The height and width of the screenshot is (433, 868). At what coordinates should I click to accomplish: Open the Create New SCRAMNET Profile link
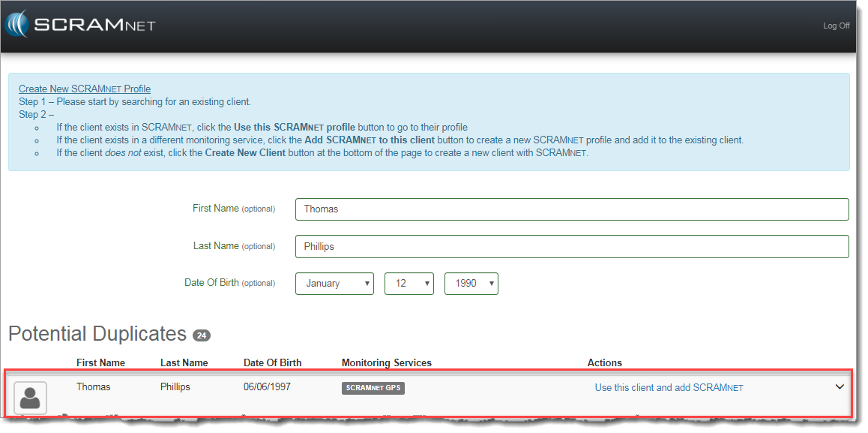point(85,89)
